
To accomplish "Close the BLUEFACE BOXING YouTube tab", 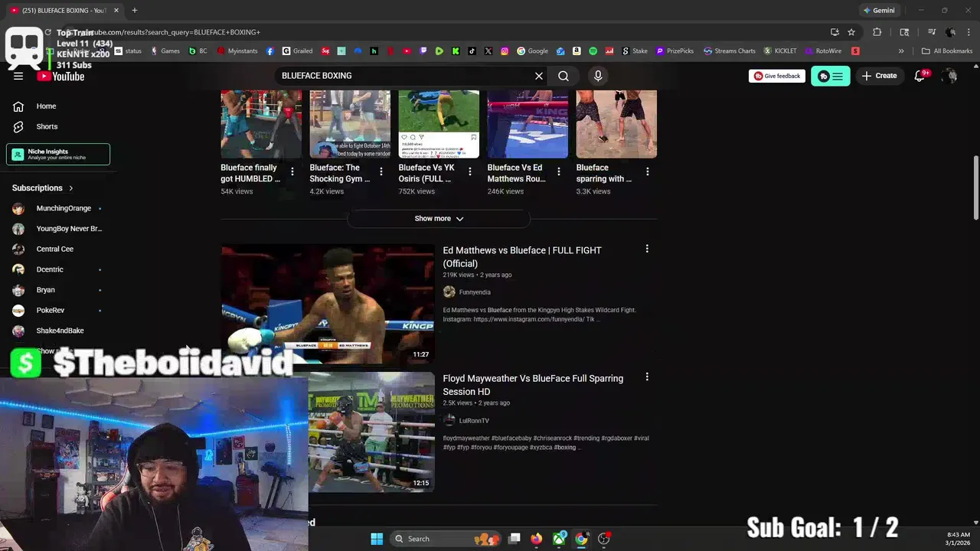I will [116, 11].
